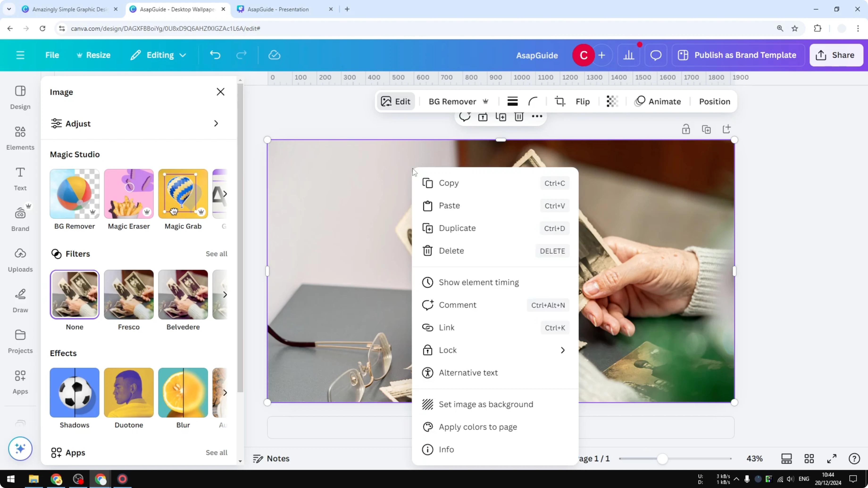Viewport: 868px width, 488px height.
Task: Open the BG Remover dropdown arrow
Action: coord(486,101)
